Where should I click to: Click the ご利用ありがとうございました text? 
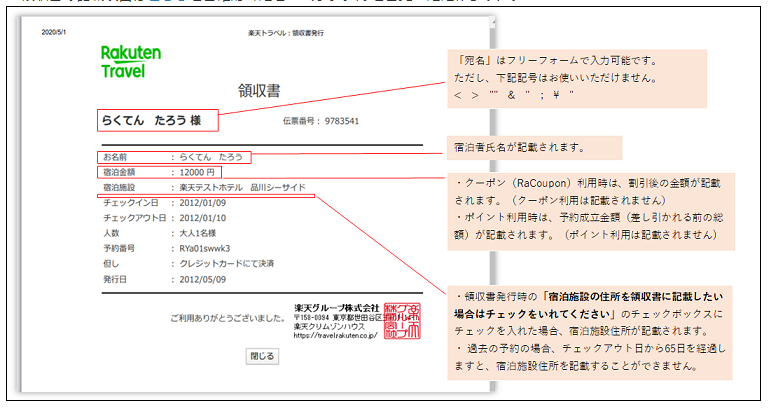[228, 319]
